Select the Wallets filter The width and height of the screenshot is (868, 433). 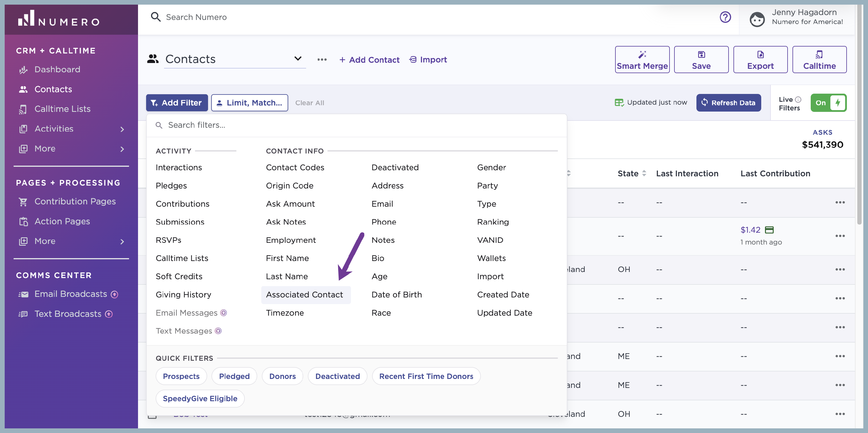(x=491, y=258)
